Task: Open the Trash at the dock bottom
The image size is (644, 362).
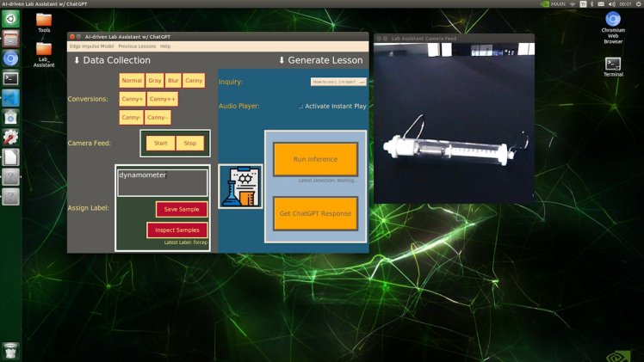Action: tap(10, 352)
